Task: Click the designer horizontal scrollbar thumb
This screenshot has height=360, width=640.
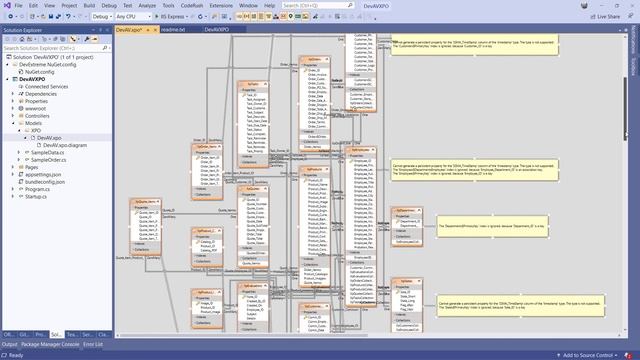Action: click(243, 336)
